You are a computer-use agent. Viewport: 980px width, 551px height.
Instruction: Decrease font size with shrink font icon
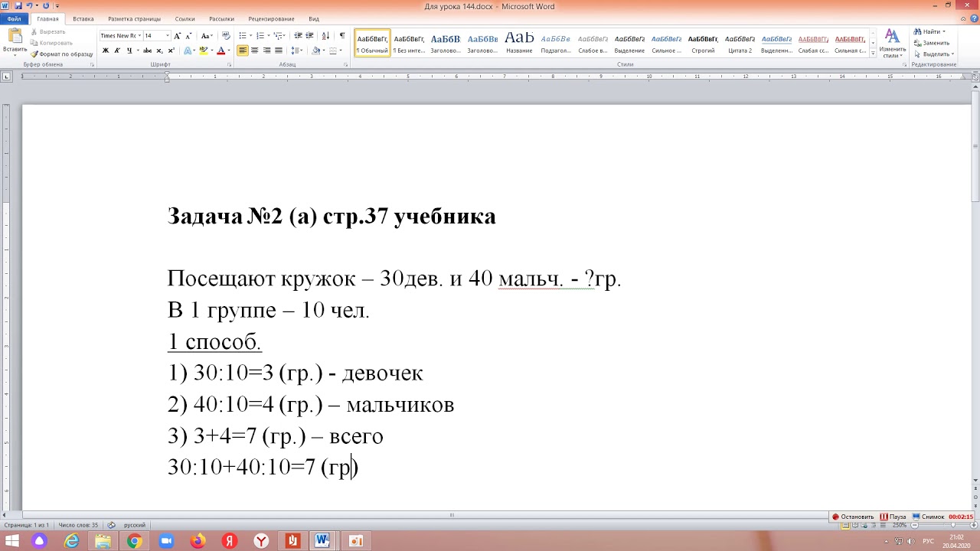tap(188, 36)
